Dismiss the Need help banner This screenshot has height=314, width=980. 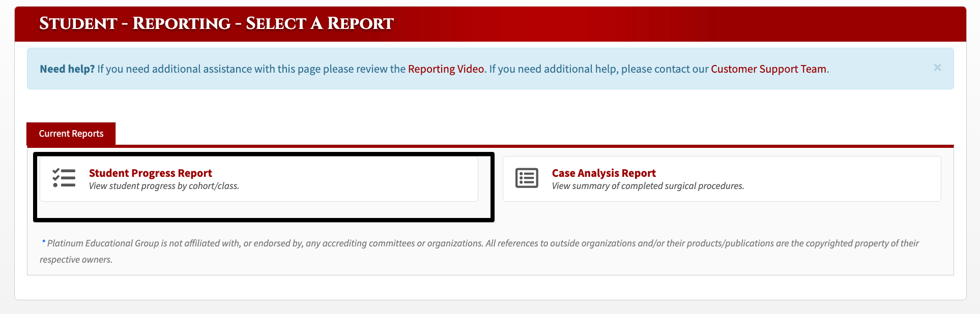[937, 68]
